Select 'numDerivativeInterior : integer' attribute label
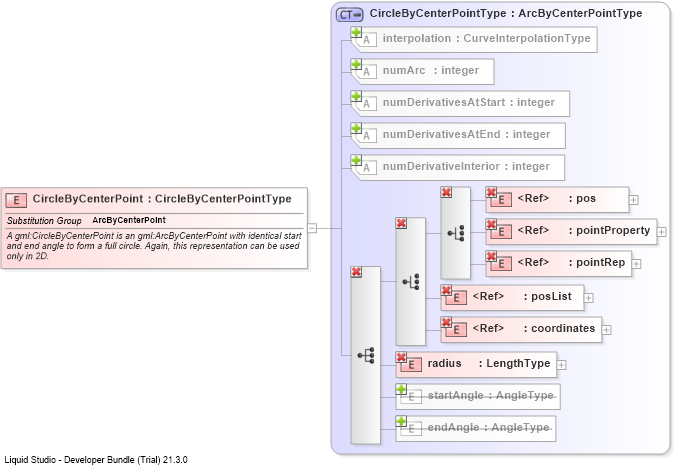 pos(466,166)
